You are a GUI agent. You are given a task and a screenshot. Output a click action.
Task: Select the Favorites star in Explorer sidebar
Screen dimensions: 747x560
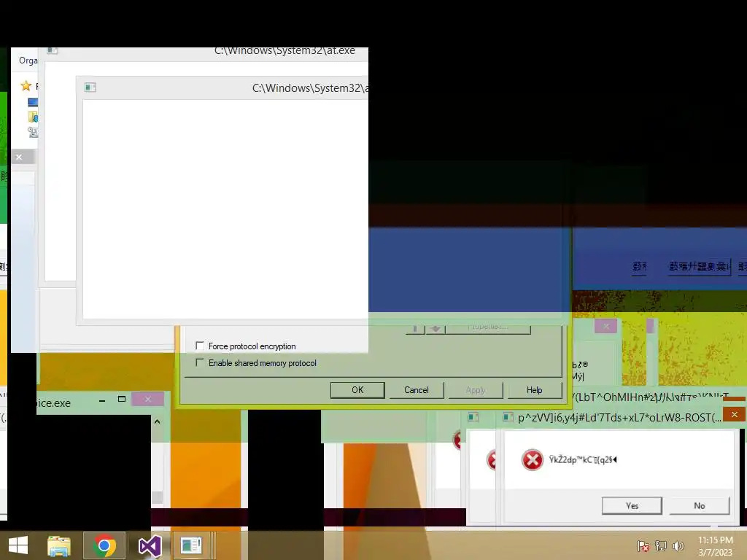point(26,86)
